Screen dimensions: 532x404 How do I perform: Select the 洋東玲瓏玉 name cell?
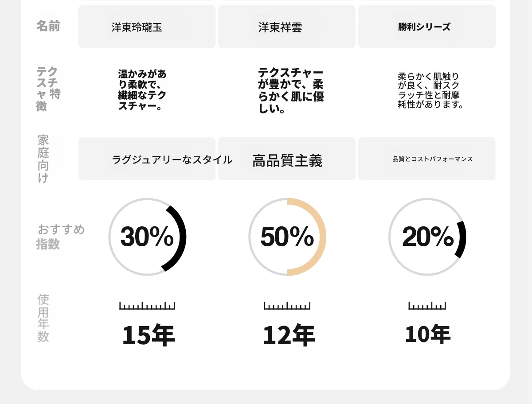click(147, 27)
